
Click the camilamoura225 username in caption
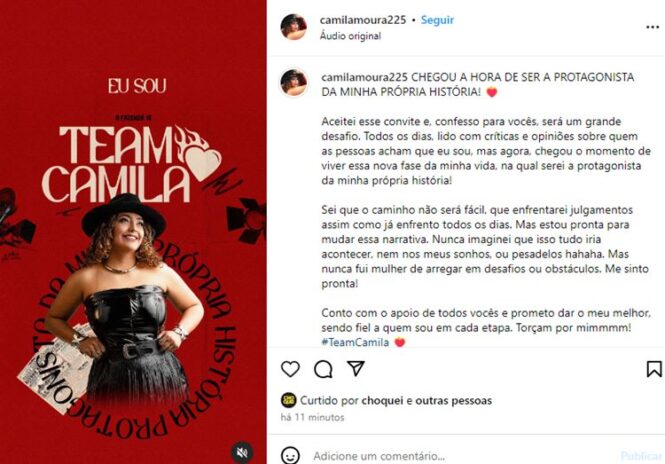click(x=364, y=77)
